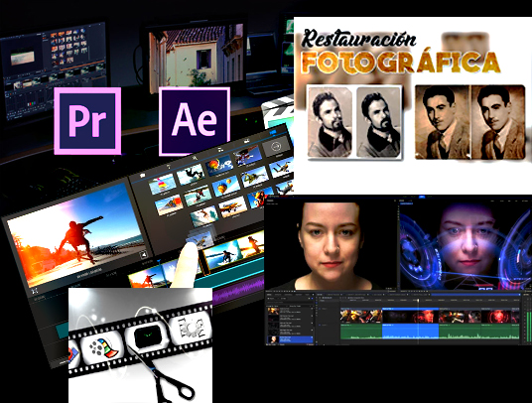Select the surfer wave thumbnail
532x403 pixels.
[x=204, y=216]
